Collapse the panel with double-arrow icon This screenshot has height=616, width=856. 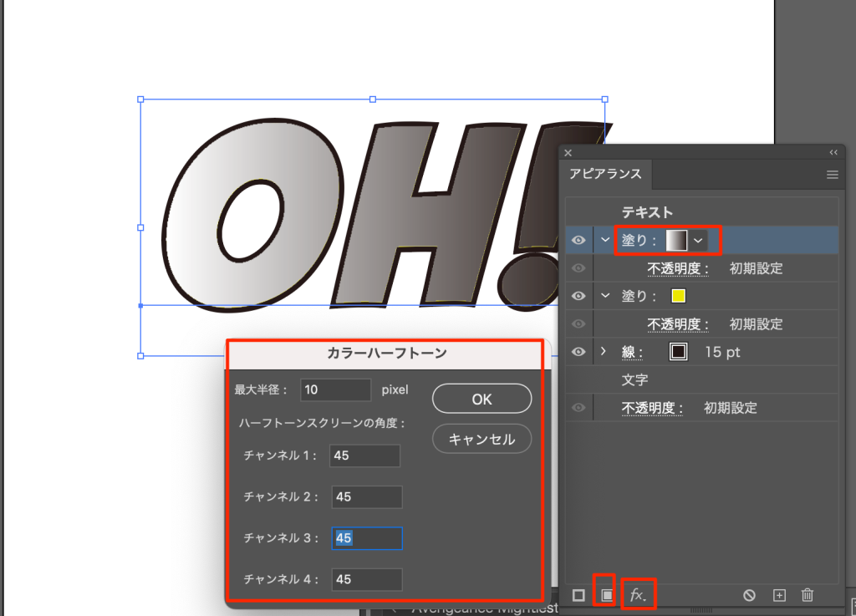click(833, 153)
